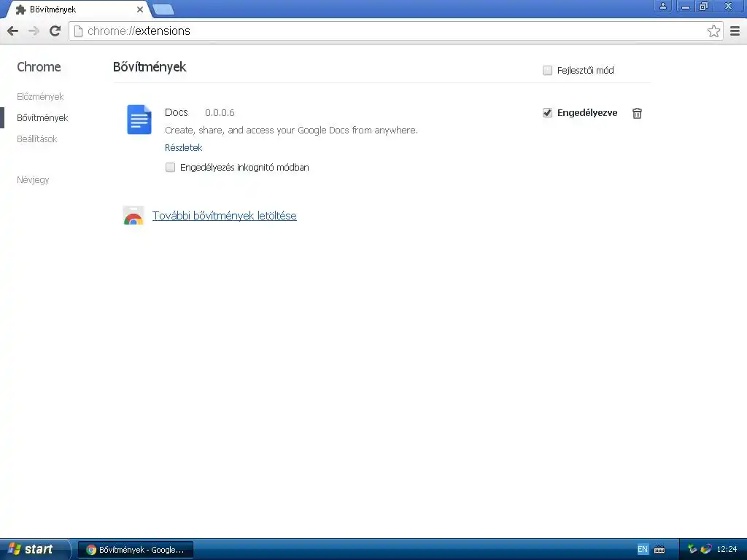Click the address bar with chrome://extensions
Image resolution: width=747 pixels, height=560 pixels.
[395, 31]
